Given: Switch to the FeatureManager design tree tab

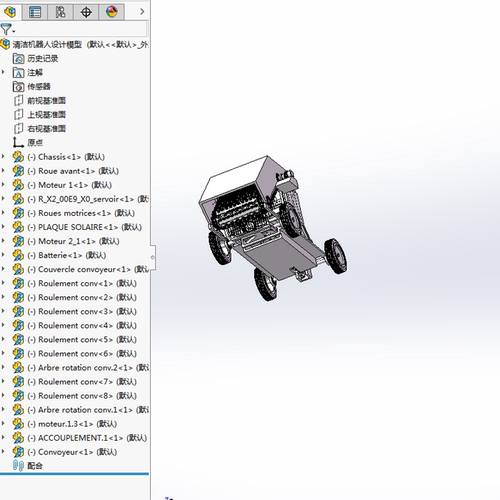Looking at the screenshot, I should (x=10, y=12).
